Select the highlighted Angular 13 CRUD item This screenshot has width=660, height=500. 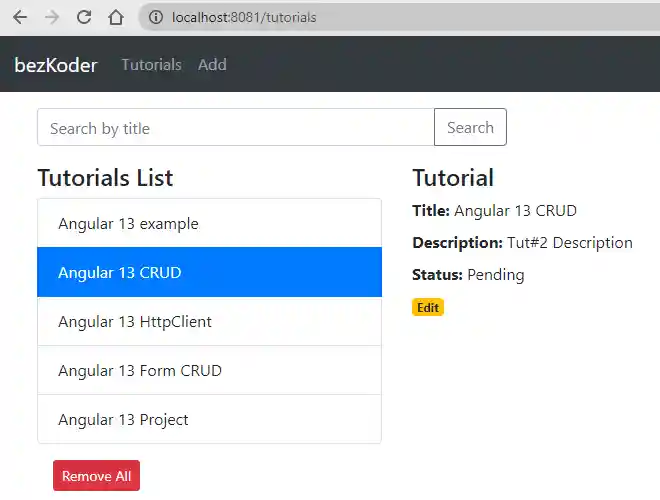pos(210,272)
